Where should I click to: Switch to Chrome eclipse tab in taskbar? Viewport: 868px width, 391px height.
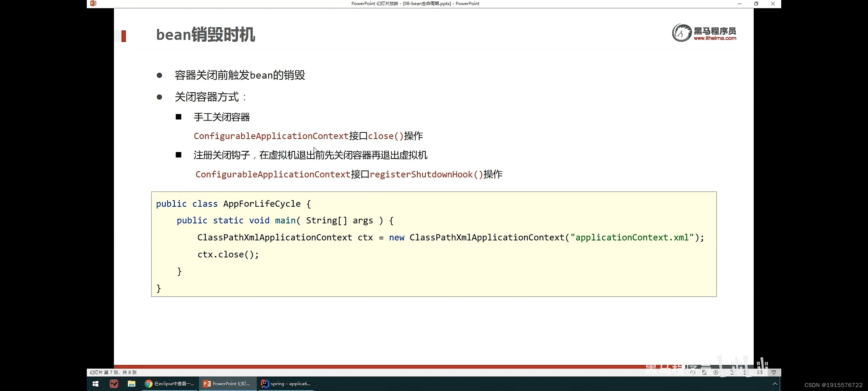click(170, 384)
